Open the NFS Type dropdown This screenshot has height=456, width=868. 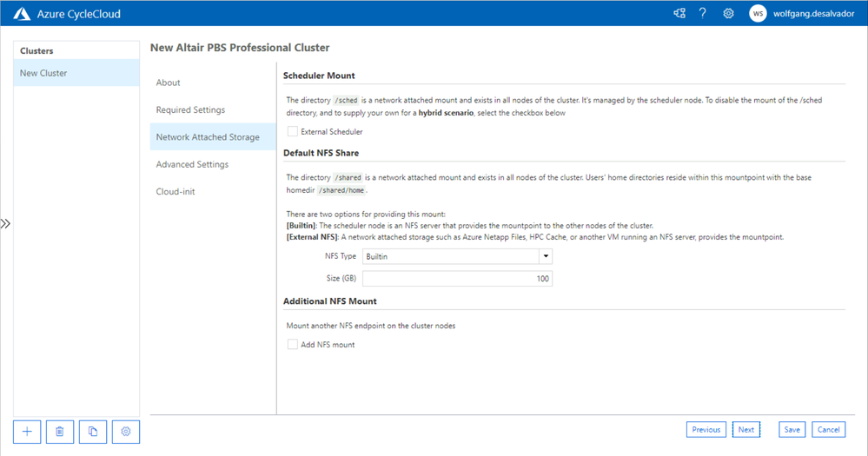[457, 256]
